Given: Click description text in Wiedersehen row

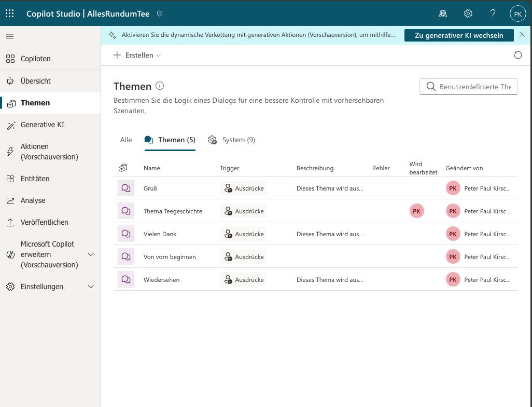Looking at the screenshot, I should coord(330,280).
